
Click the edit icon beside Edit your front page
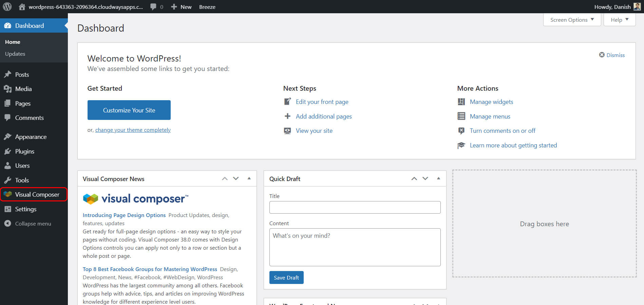pyautogui.click(x=287, y=101)
